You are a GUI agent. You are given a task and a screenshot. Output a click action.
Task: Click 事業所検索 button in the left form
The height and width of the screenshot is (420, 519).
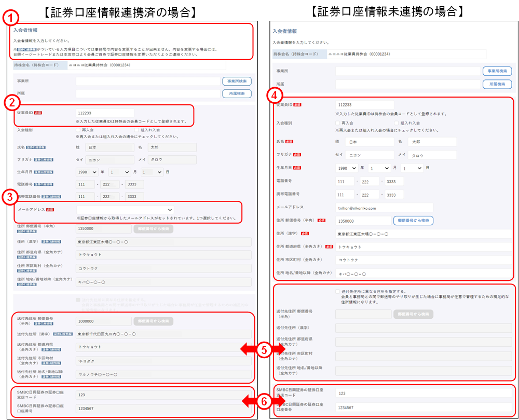pos(237,82)
